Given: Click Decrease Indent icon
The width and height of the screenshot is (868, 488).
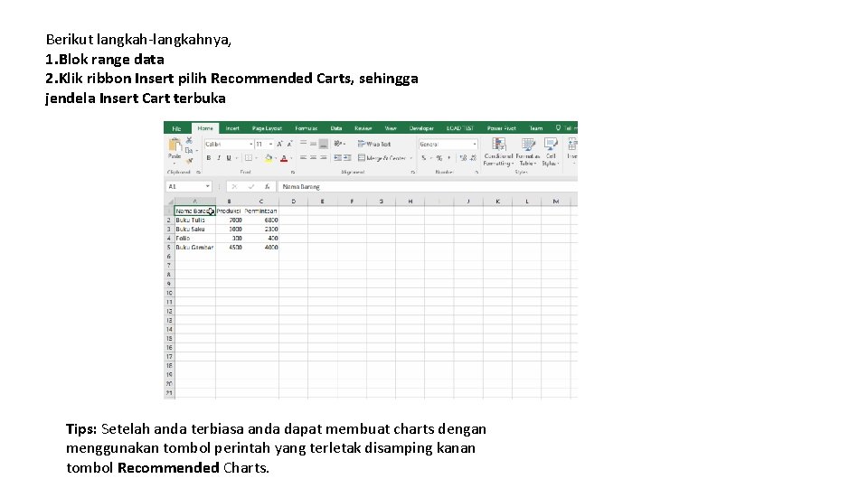Looking at the screenshot, I should click(337, 157).
